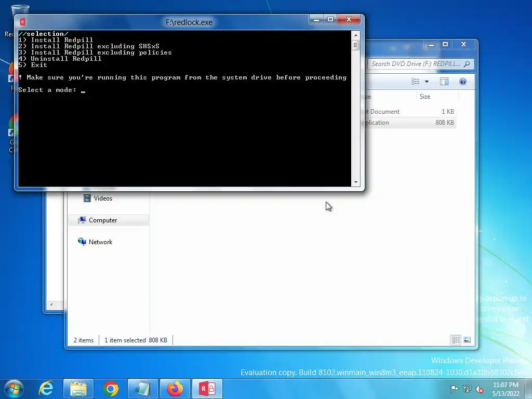Viewport: 532px width, 399px height.
Task: Open the view options dropdown arrow
Action: (427, 82)
